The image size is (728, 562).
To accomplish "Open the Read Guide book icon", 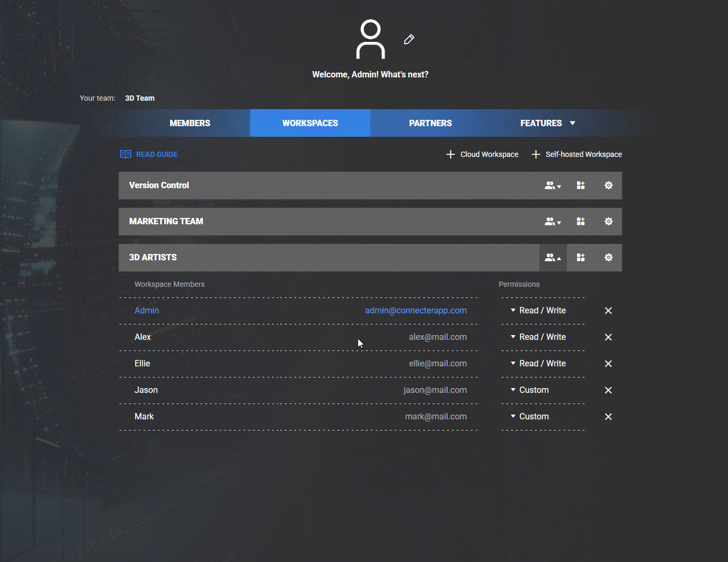I will [126, 154].
